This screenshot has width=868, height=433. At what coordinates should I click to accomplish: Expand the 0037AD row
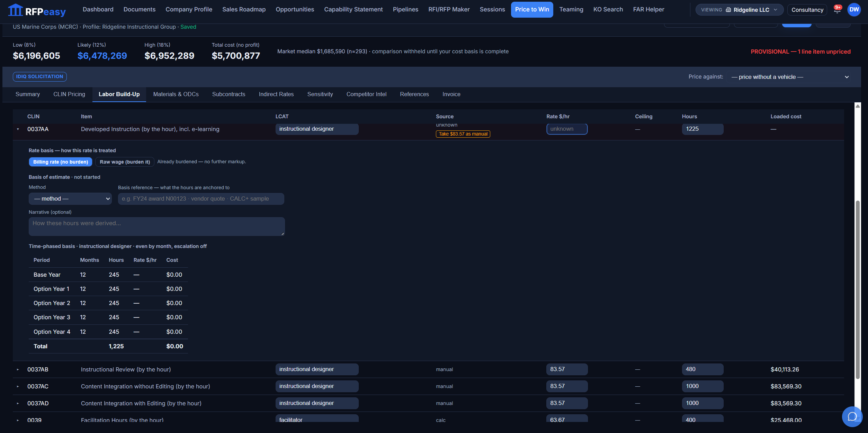point(18,403)
